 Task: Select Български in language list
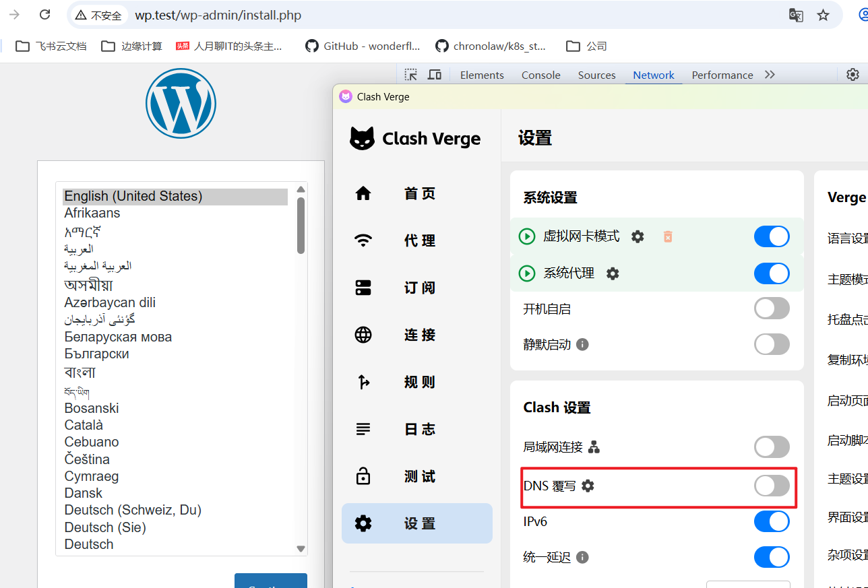click(x=175, y=354)
